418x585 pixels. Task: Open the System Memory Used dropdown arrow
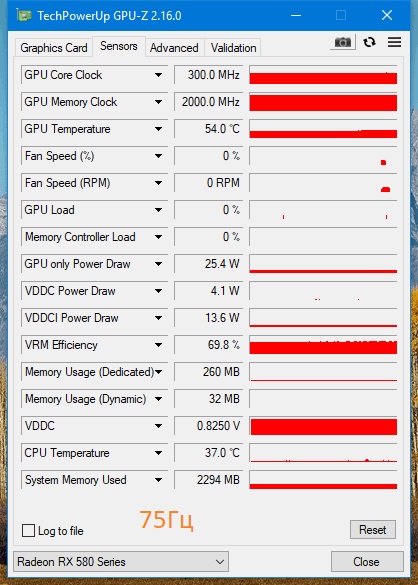[x=159, y=480]
